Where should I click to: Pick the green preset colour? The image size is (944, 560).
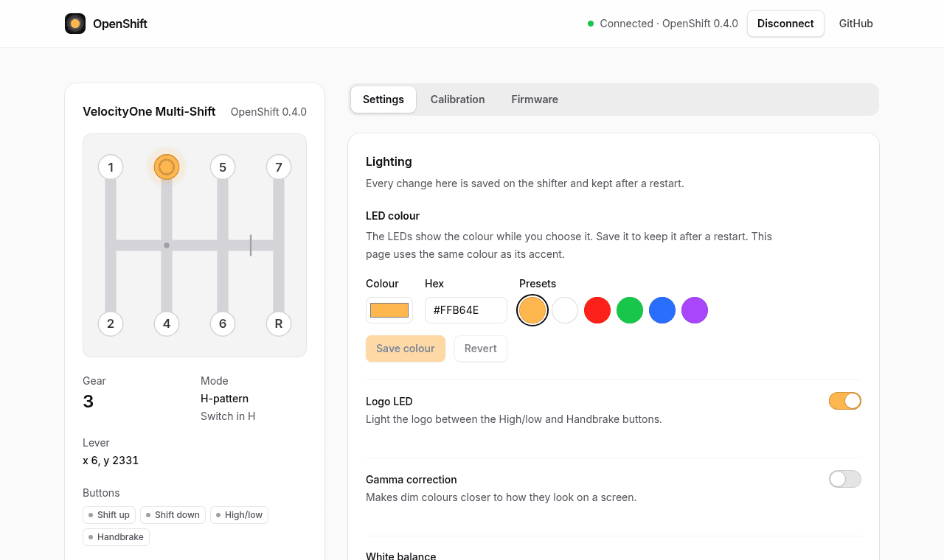(x=630, y=310)
